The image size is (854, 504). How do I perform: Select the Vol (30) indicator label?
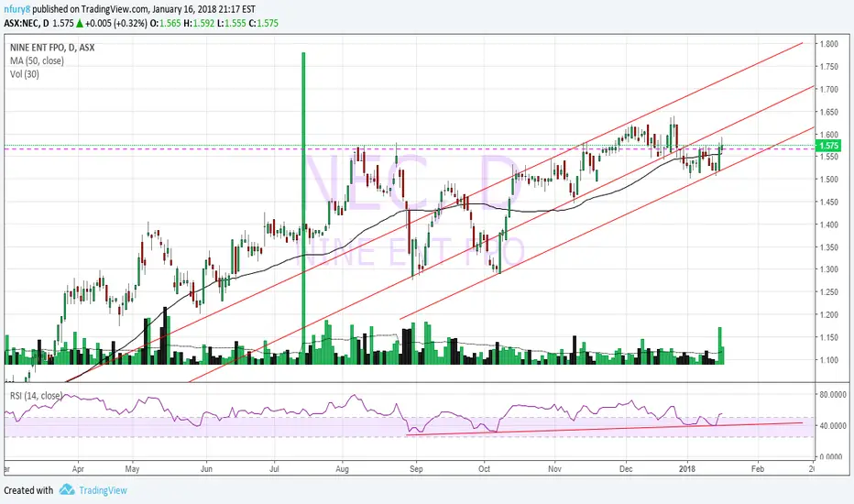coord(25,74)
